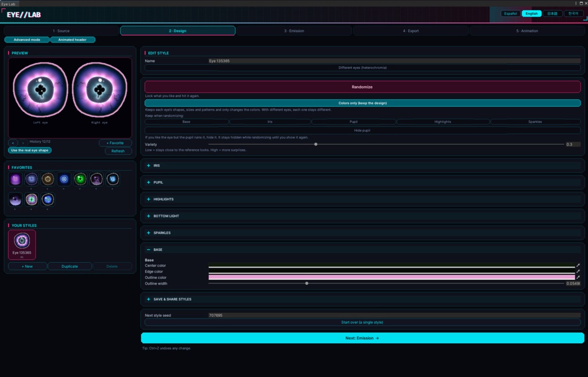
Task: Adjust the Variety slider handle
Action: click(316, 144)
